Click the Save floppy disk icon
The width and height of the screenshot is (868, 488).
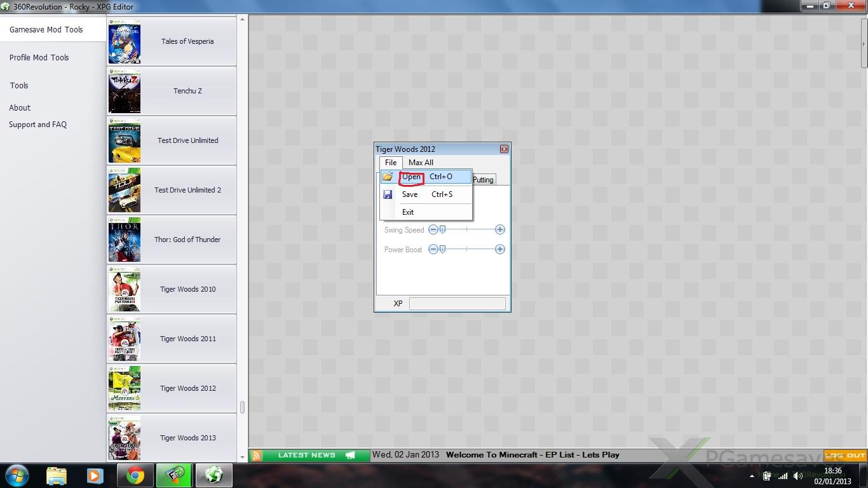[x=388, y=194]
